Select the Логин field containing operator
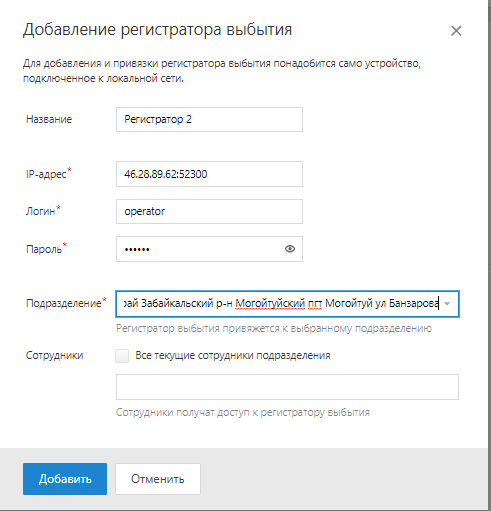Viewport: 491px width, 511px height. pyautogui.click(x=209, y=211)
